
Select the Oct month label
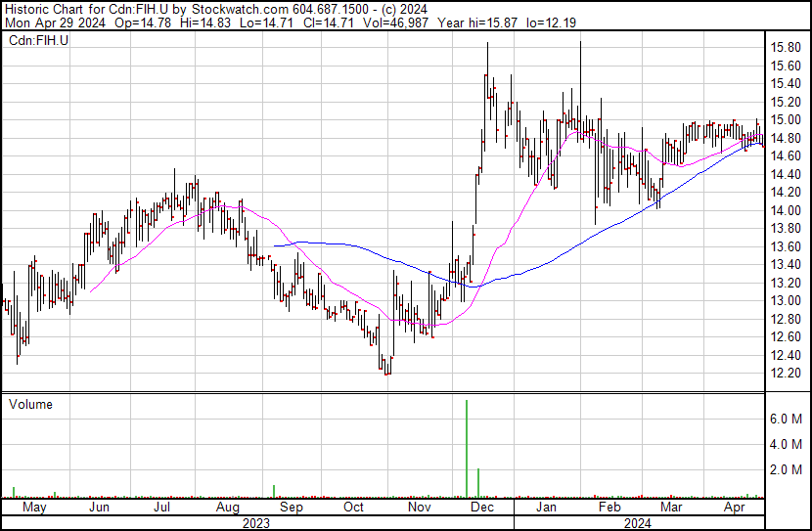tap(353, 509)
